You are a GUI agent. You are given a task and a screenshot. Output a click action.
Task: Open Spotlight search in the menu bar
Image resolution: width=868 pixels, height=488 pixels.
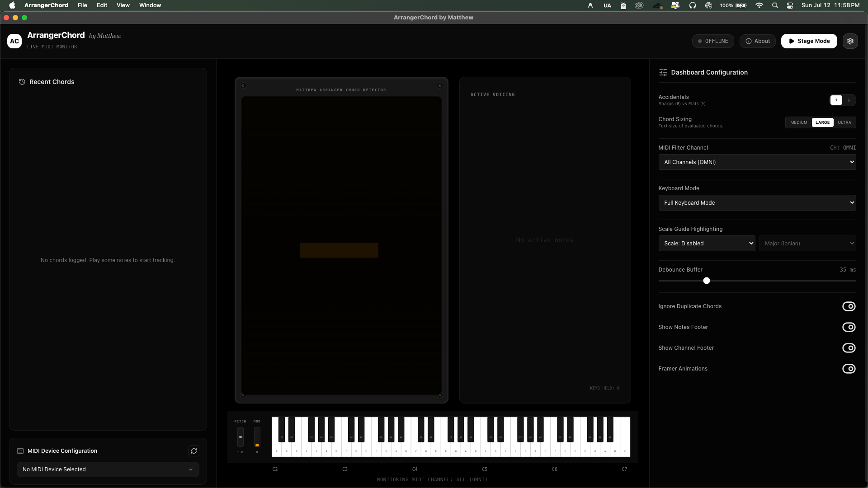click(775, 5)
